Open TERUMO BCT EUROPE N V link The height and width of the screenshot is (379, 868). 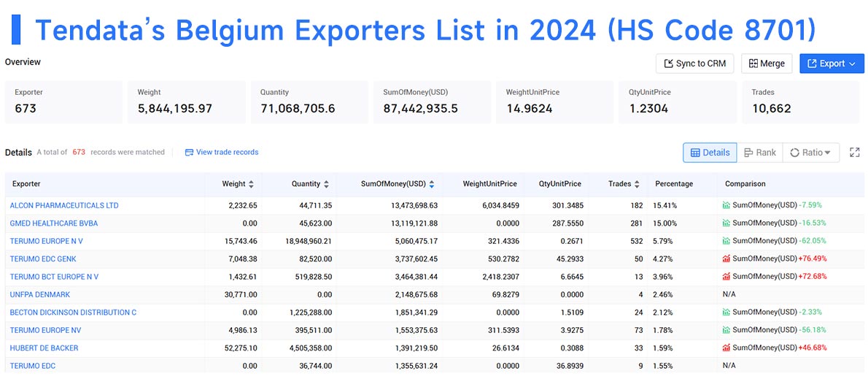[x=54, y=277]
